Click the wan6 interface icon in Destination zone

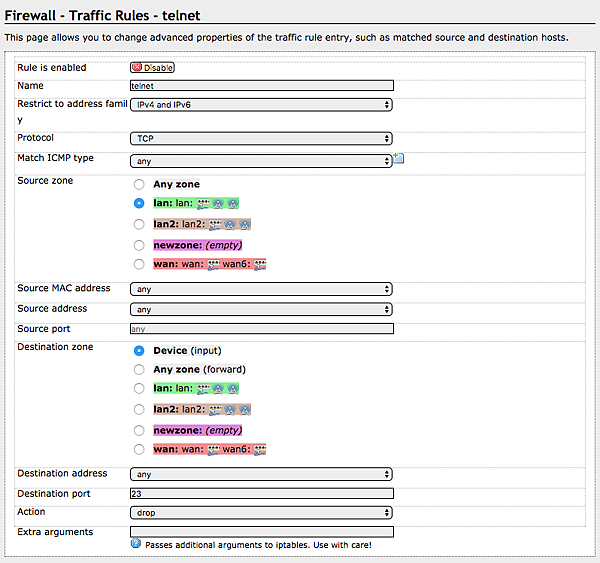260,449
